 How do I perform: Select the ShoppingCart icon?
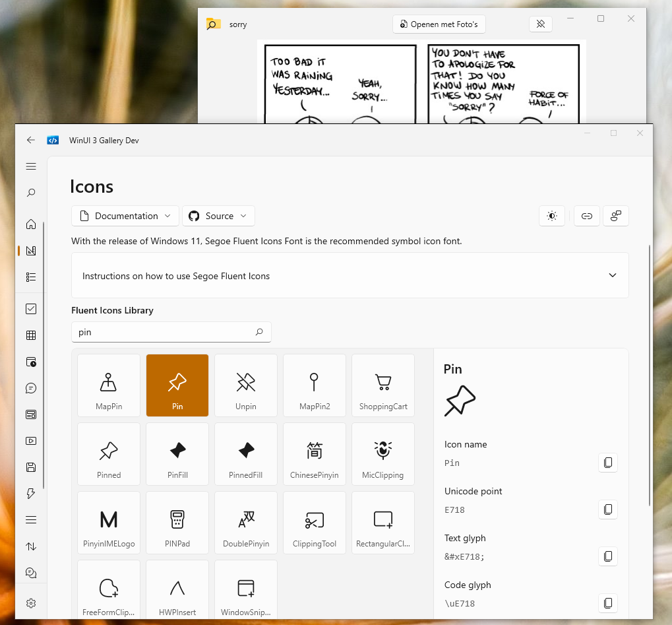[382, 385]
